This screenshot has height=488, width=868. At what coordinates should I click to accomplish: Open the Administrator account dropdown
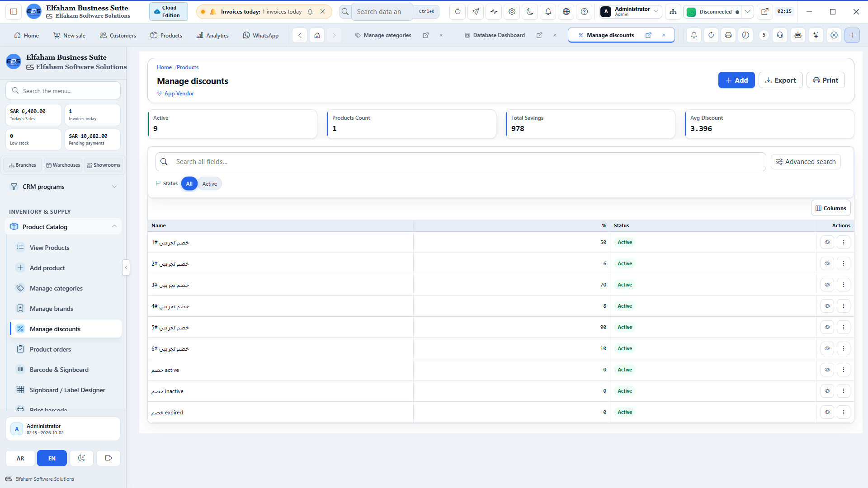[631, 12]
